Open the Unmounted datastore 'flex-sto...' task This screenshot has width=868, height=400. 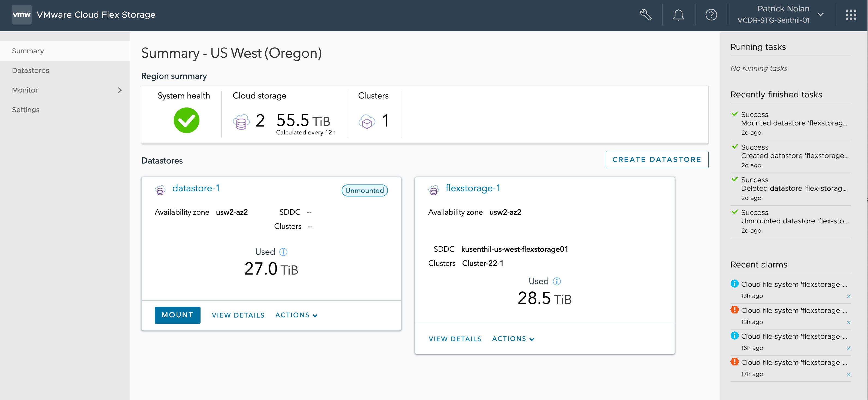[794, 221]
